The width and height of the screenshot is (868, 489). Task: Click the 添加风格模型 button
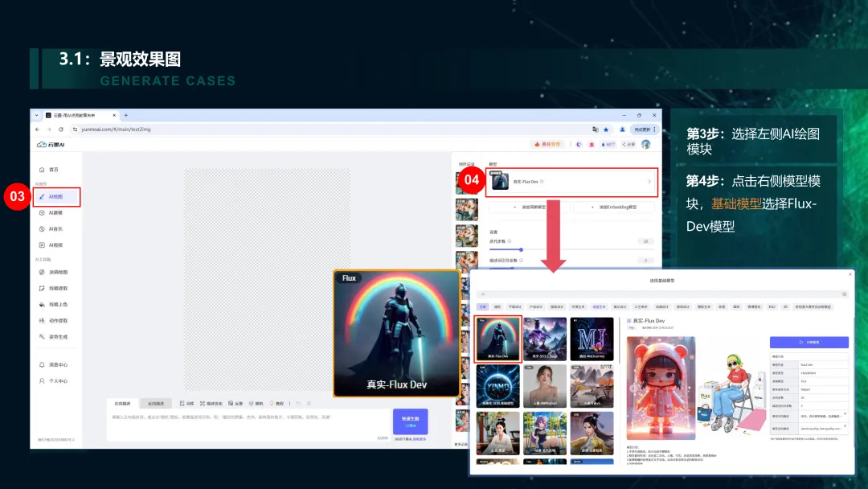(x=530, y=208)
